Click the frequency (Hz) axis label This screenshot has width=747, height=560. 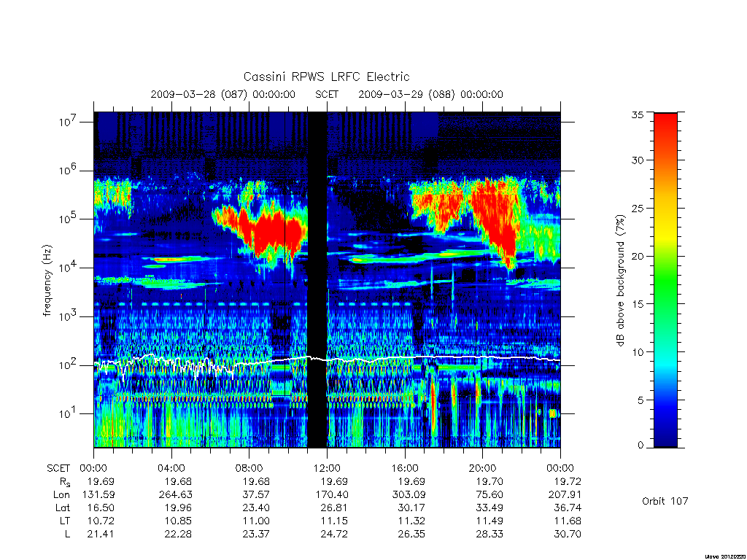coord(47,281)
